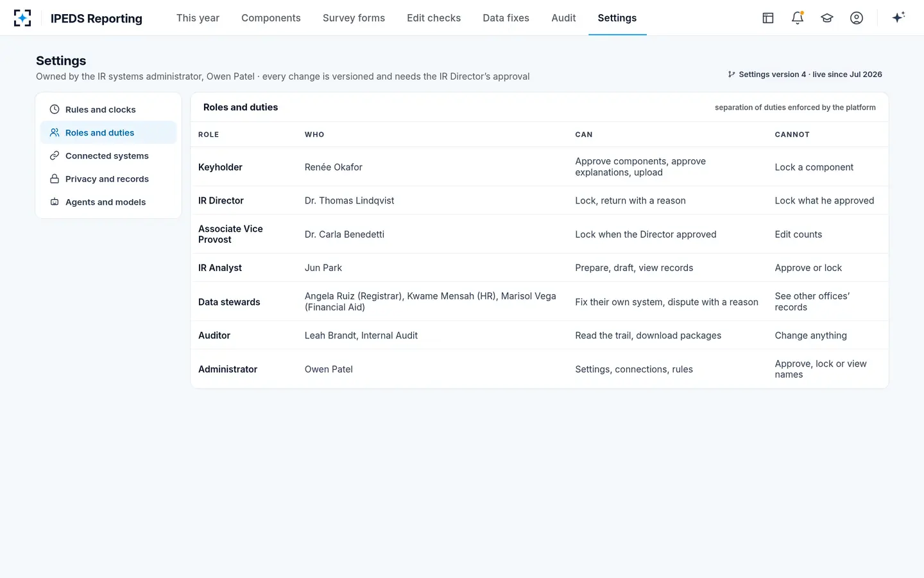Launch the sparkle AI assistant icon
The height and width of the screenshot is (578, 924).
pyautogui.click(x=898, y=17)
